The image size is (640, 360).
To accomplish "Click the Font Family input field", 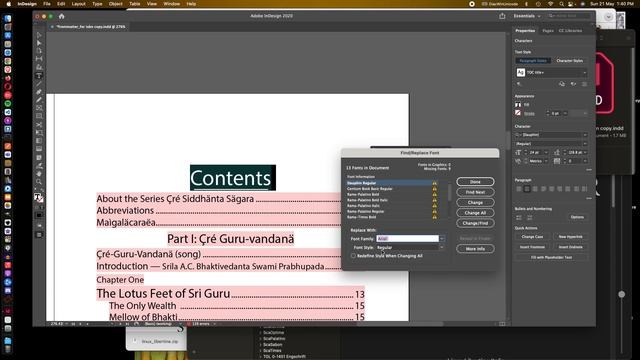I will pos(407,239).
